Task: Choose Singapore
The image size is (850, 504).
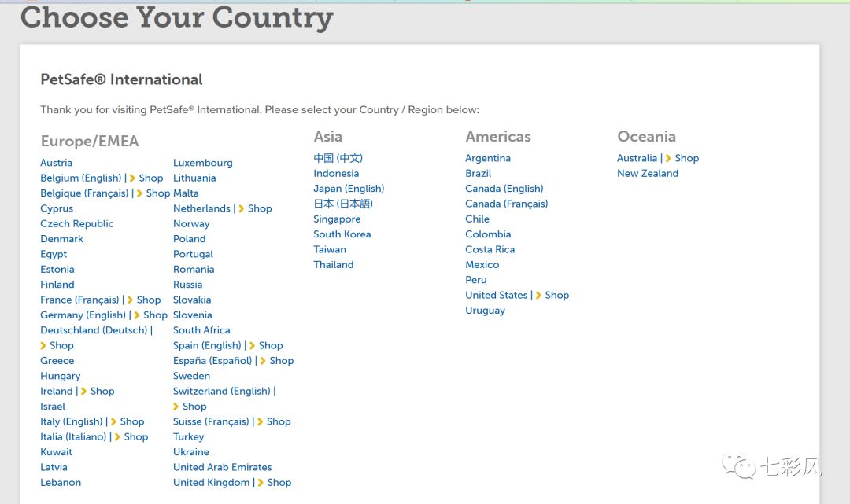Action: (337, 219)
